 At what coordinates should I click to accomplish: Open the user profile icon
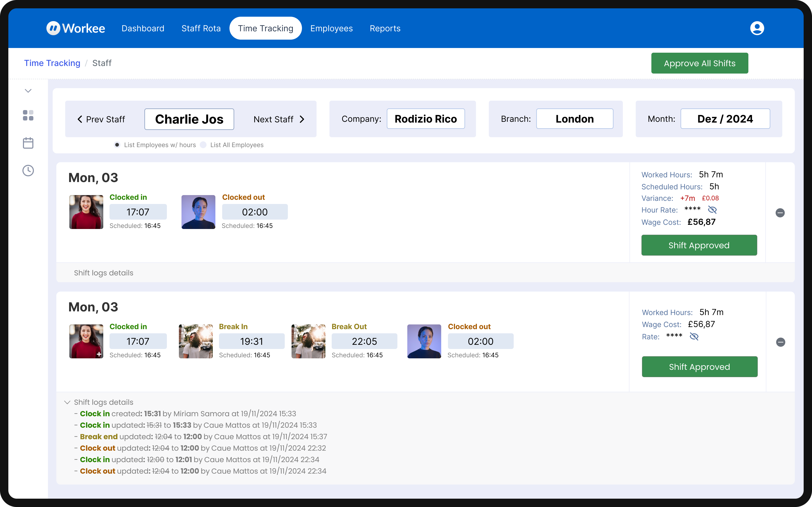click(x=757, y=28)
